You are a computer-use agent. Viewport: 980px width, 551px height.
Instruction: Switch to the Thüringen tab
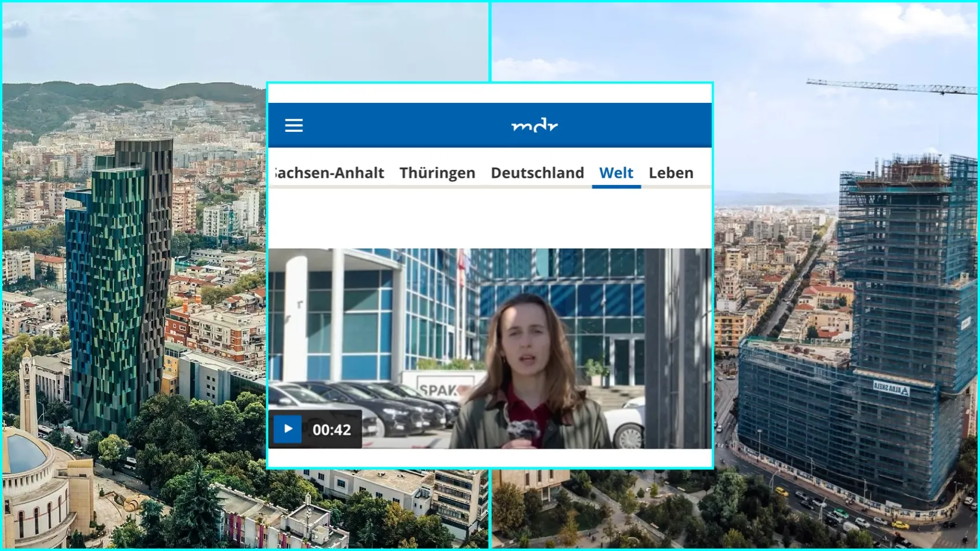pos(437,173)
